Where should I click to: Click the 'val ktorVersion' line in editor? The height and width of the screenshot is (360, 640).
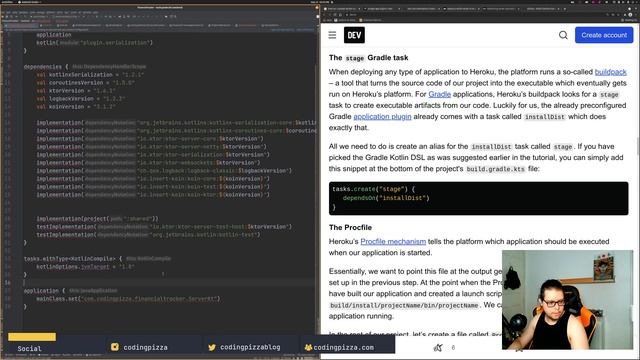pyautogui.click(x=76, y=91)
